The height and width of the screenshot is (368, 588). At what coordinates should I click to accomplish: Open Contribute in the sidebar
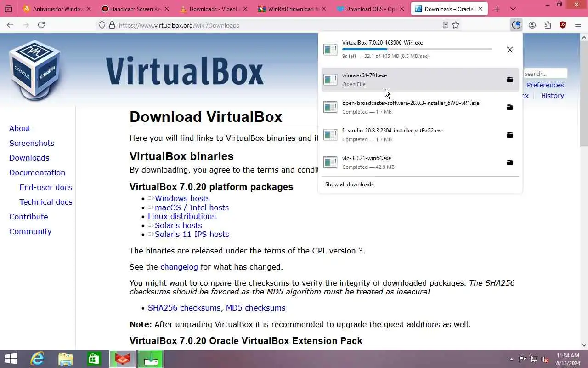pyautogui.click(x=28, y=217)
